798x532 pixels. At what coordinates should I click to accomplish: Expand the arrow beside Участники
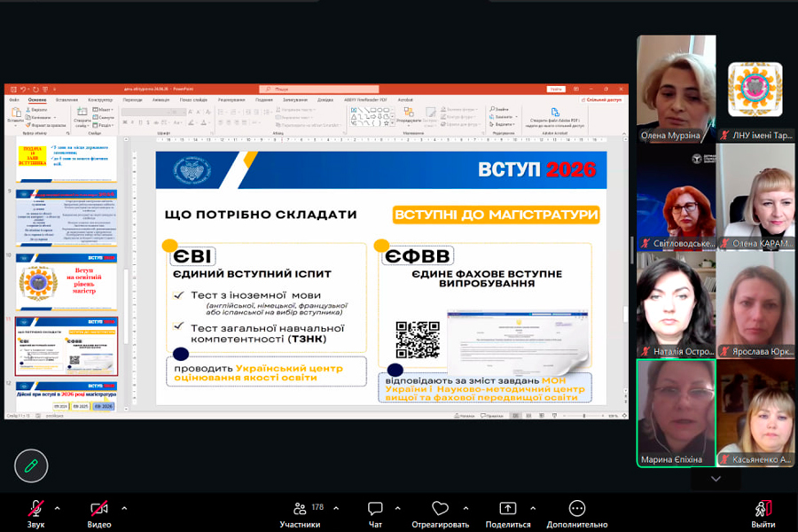[336, 508]
